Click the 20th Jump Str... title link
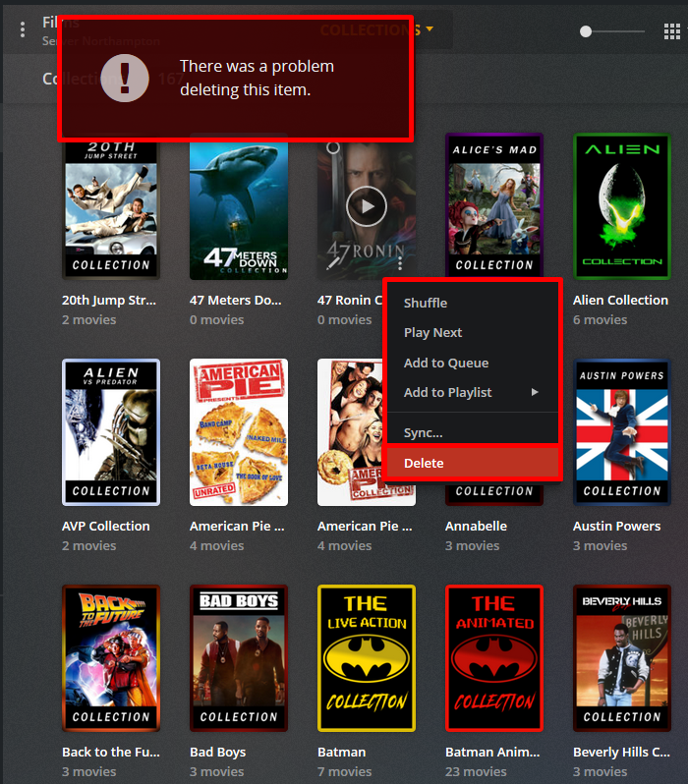Screen dimensions: 688x784 click(109, 300)
